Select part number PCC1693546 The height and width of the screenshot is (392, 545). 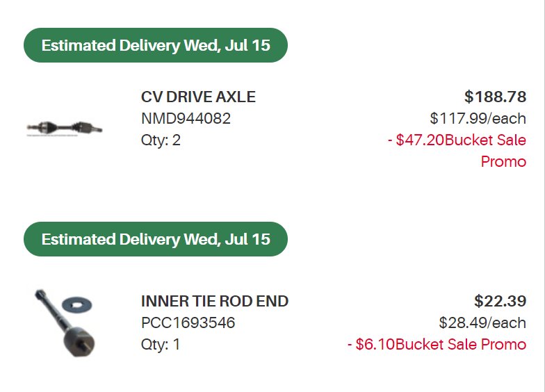point(188,322)
